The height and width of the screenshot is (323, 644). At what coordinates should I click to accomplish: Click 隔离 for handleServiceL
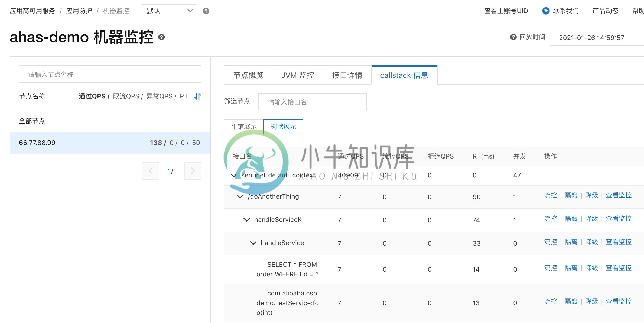[x=571, y=242]
